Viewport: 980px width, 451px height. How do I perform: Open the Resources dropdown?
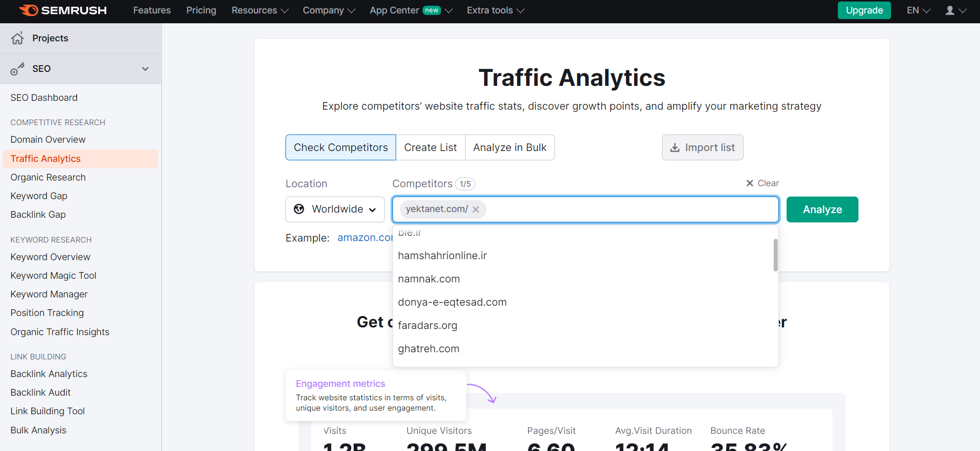pos(260,10)
